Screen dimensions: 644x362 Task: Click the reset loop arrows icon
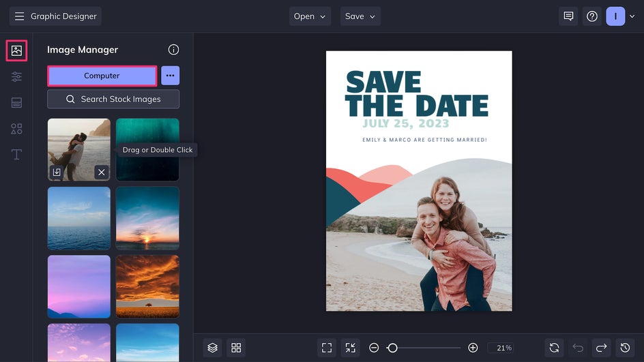pyautogui.click(x=554, y=348)
